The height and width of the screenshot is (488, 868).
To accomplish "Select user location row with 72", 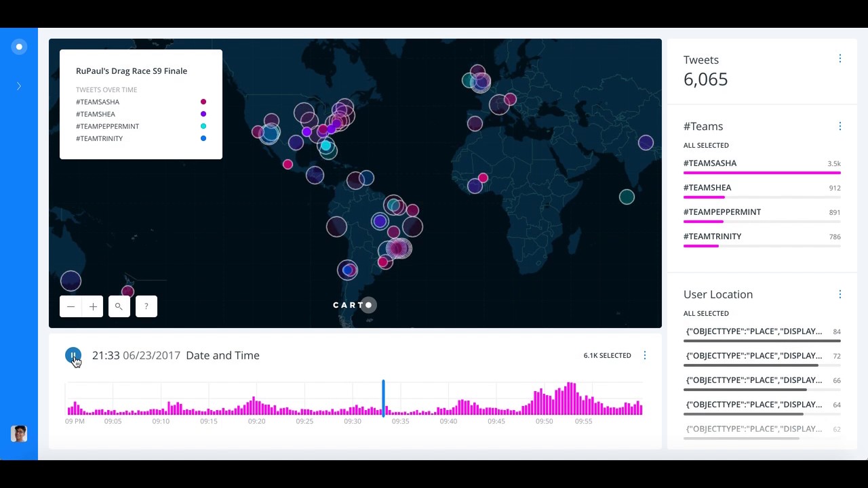I will click(x=762, y=359).
